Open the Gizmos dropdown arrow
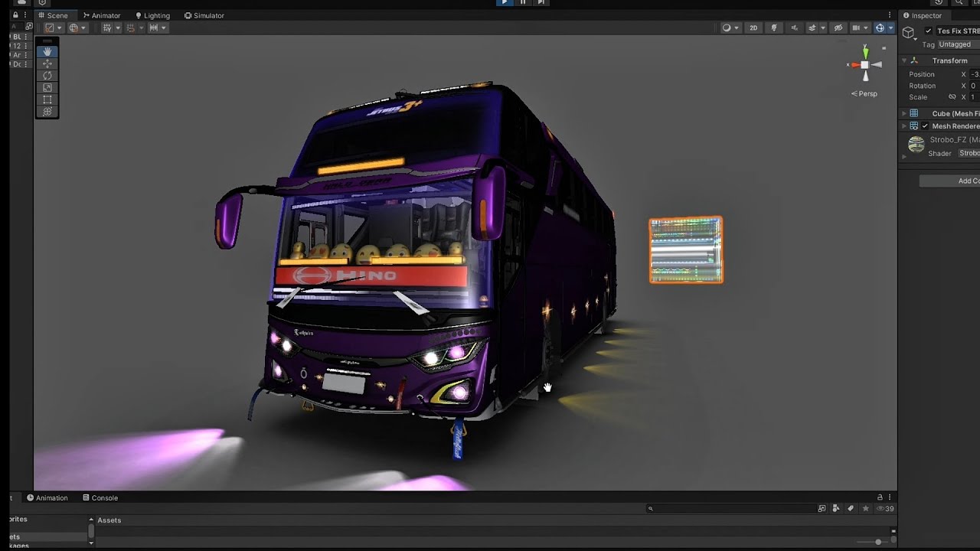The height and width of the screenshot is (551, 980). pos(890,28)
